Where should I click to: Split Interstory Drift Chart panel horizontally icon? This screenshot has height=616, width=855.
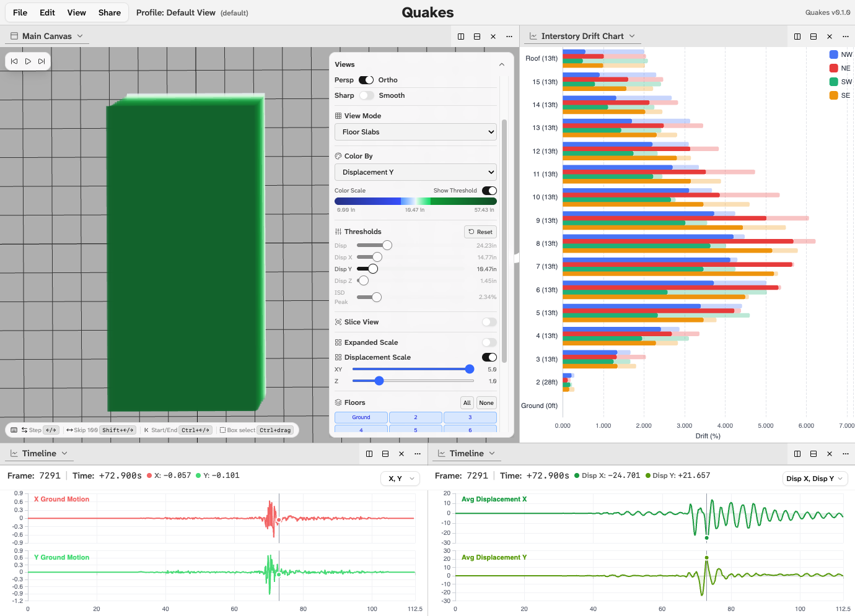click(813, 37)
